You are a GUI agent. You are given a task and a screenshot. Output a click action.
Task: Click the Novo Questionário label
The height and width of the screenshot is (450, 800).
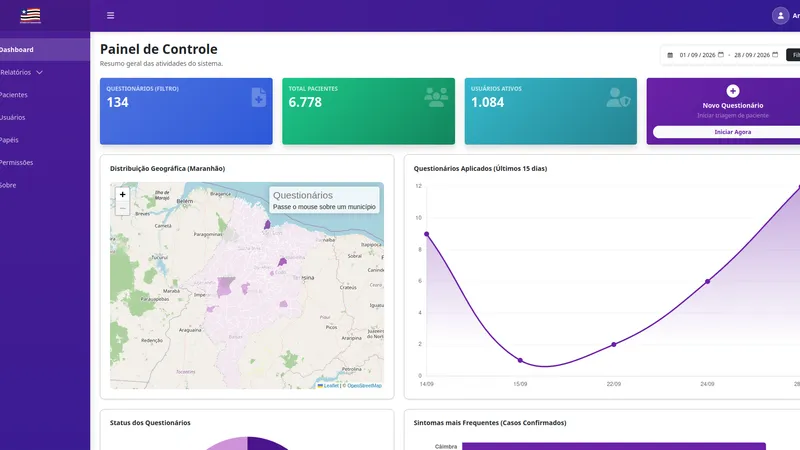[x=733, y=106]
